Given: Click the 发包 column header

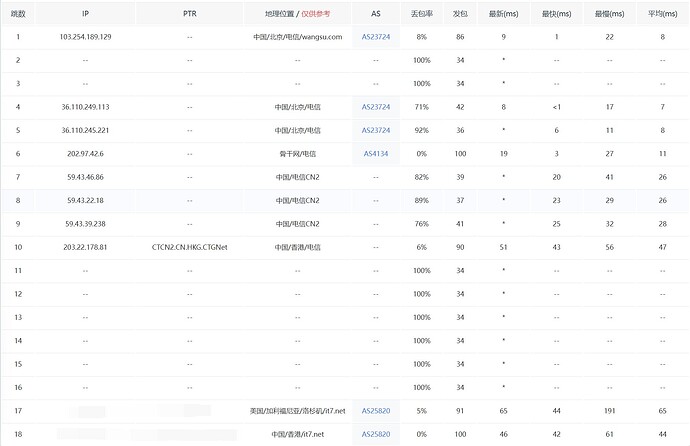Looking at the screenshot, I should click(x=460, y=14).
